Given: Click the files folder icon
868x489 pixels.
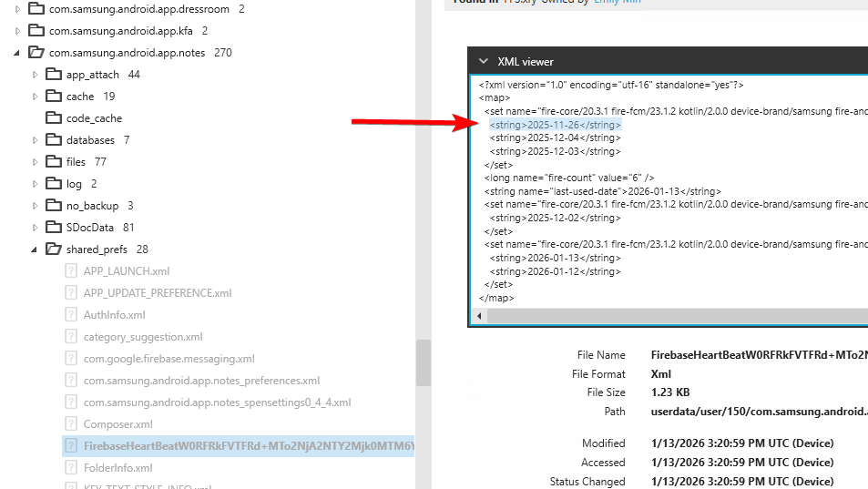Looking at the screenshot, I should 54,161.
